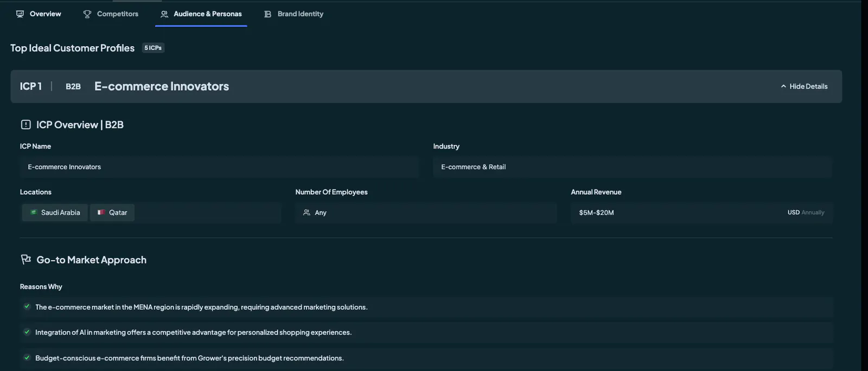The height and width of the screenshot is (371, 868).
Task: Click the checkmark beside AI integration reason
Action: pos(27,332)
